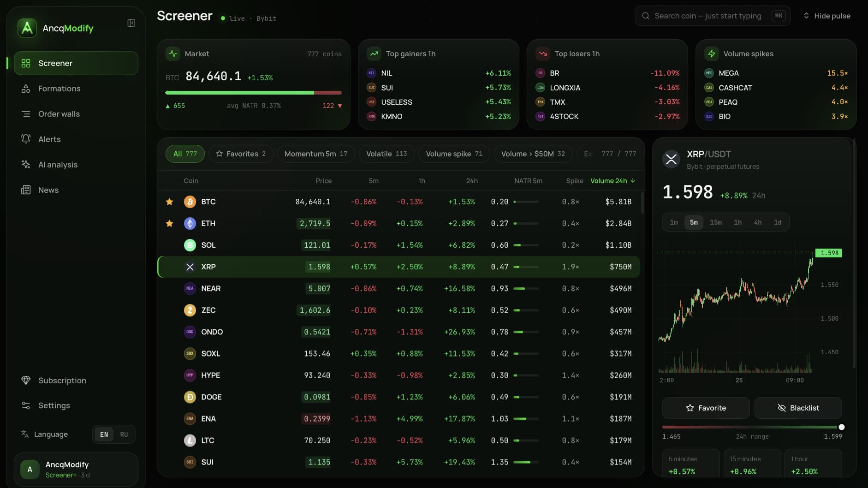Open PEAQ in volume spikes
This screenshot has height=488, width=868.
(x=776, y=102)
